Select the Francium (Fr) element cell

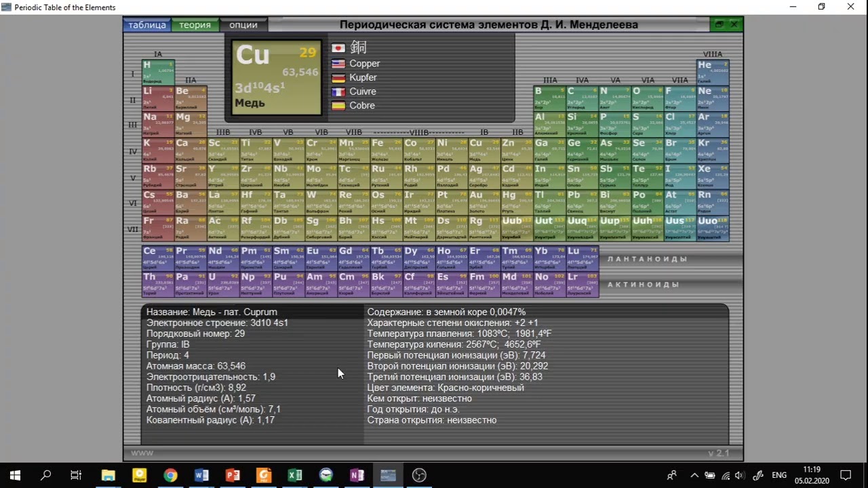158,228
